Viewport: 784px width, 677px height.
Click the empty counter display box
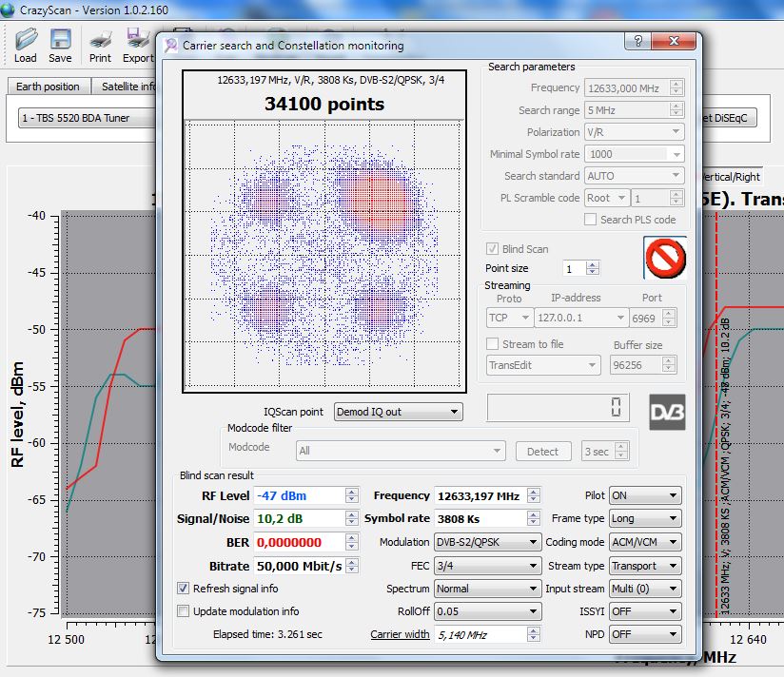[x=558, y=407]
